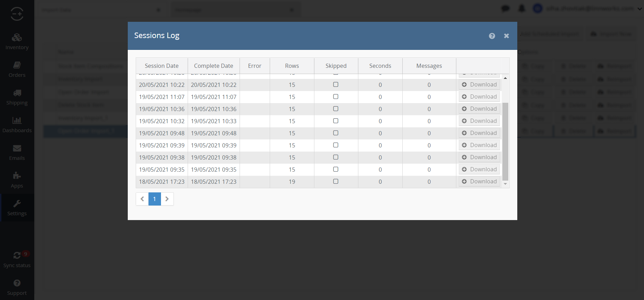The height and width of the screenshot is (300, 644).
Task: Download the 19/05/2021 09:35 session log
Action: point(479,169)
